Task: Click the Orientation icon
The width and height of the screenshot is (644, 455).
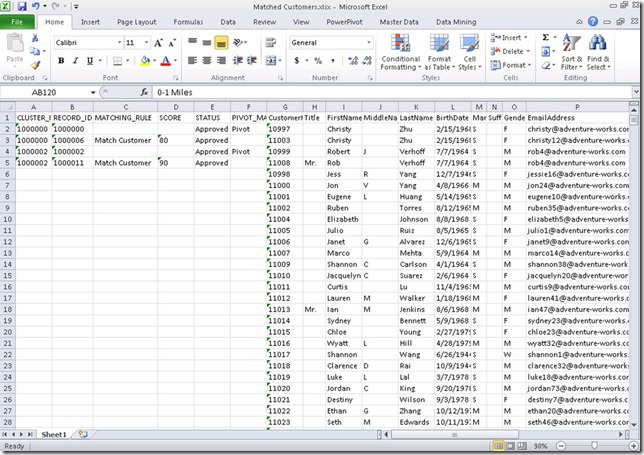Action: tap(238, 42)
